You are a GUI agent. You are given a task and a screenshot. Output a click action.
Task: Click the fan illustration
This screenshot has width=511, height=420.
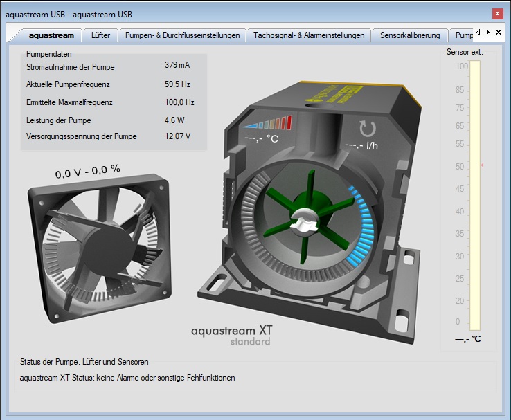click(x=100, y=248)
